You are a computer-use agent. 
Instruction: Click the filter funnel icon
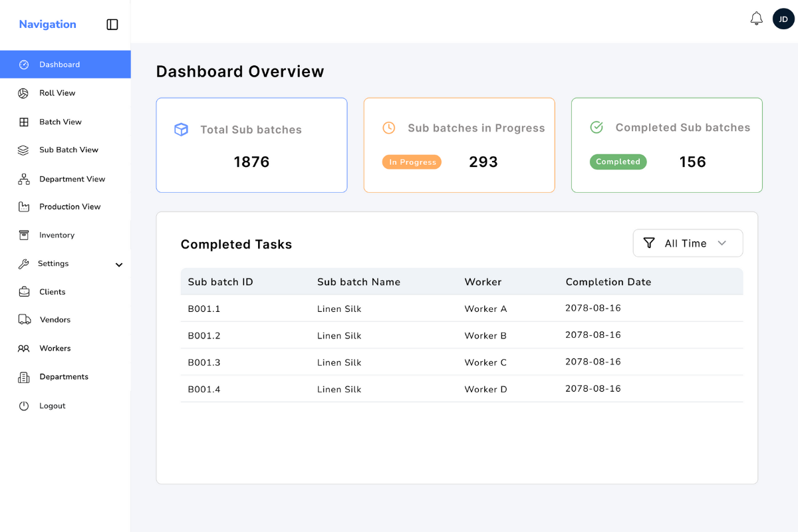[x=649, y=243]
